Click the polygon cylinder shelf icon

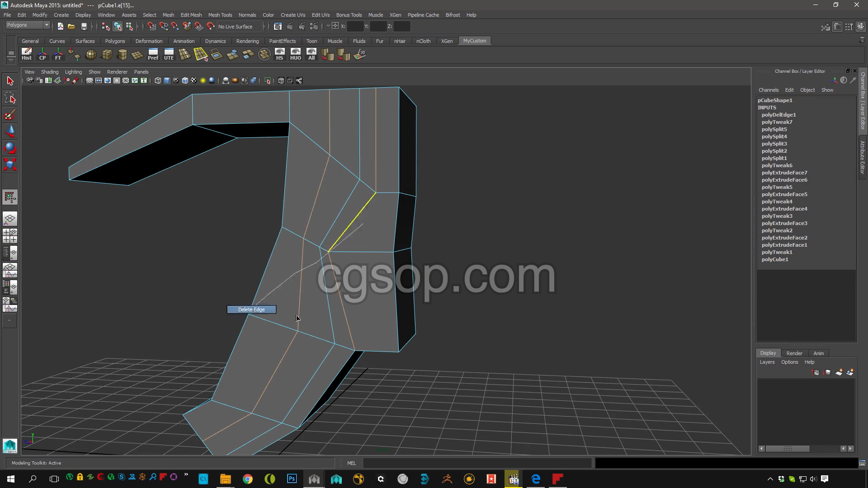click(122, 55)
